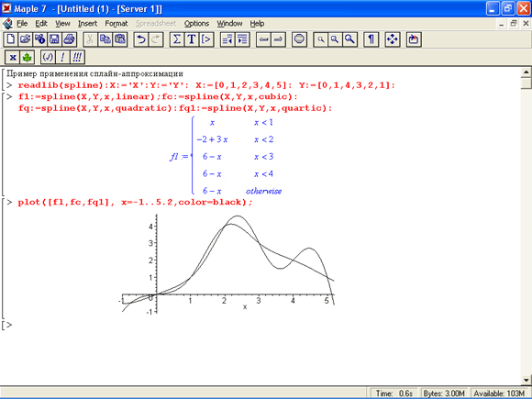532x399 pixels.
Task: Copy selection with the Copy icon
Action: point(105,39)
